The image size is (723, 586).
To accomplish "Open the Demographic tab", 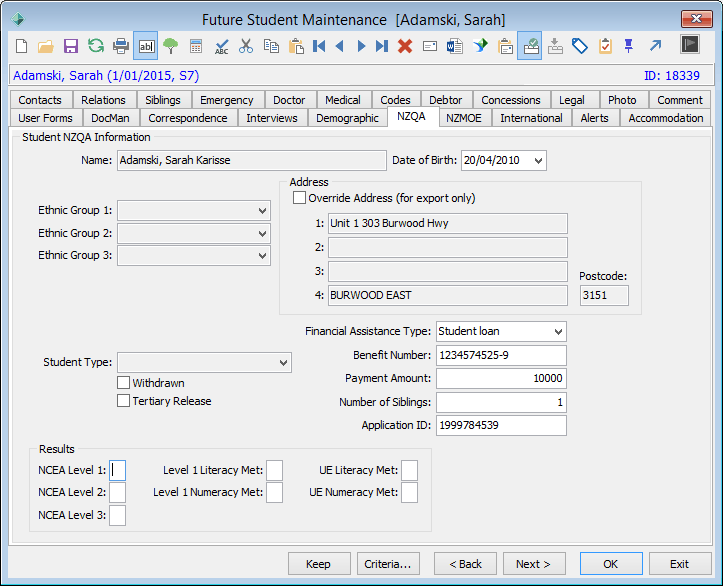I will (347, 118).
